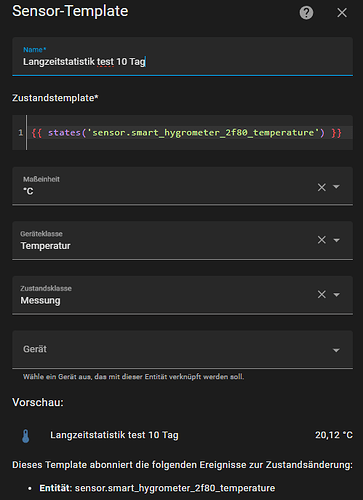363x500 pixels.
Task: Clear the Maßeinheit °C value
Action: coord(321,187)
